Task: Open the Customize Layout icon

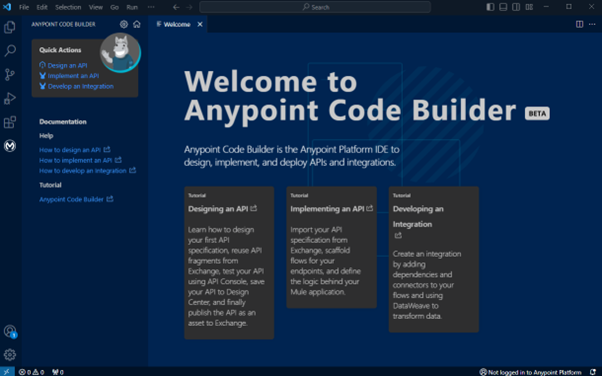Action: (x=529, y=7)
